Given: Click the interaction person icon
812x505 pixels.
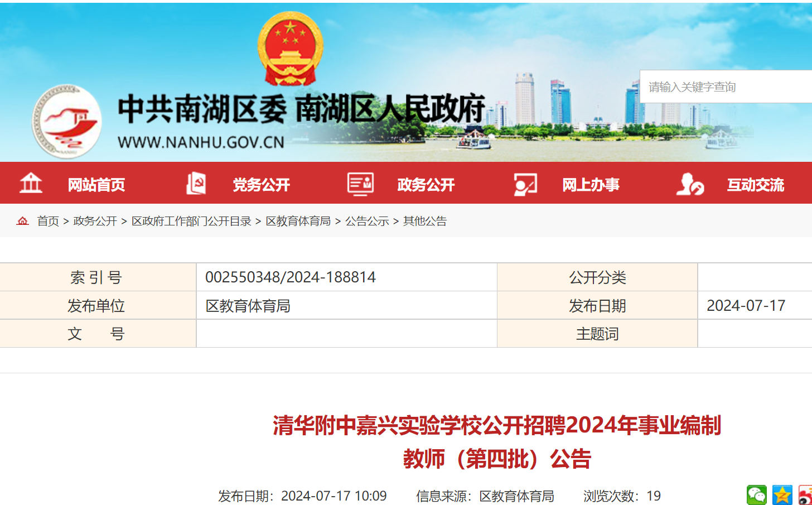Looking at the screenshot, I should pyautogui.click(x=690, y=184).
